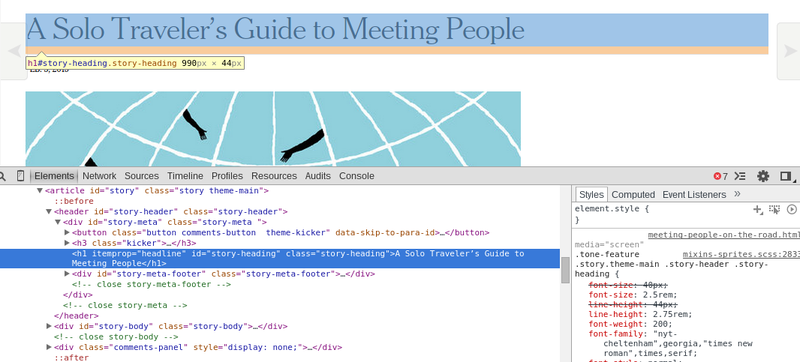This screenshot has width=800, height=362.
Task: Show the console drawer icon
Action: 740,176
